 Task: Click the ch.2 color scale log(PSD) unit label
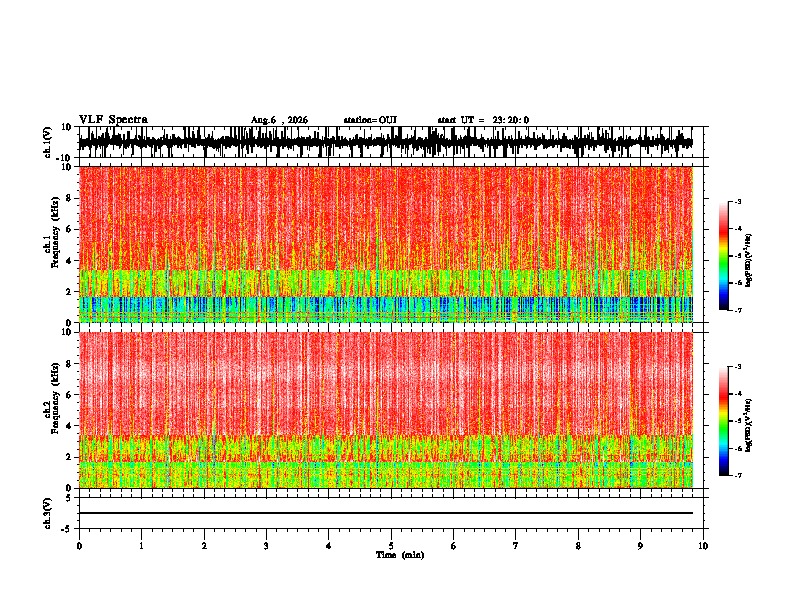tap(749, 425)
